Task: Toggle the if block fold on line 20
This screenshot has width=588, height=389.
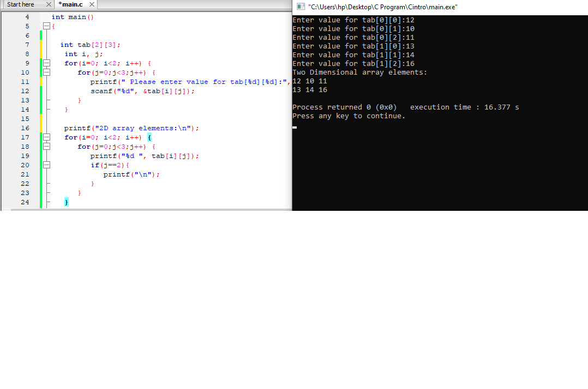Action: [x=46, y=165]
